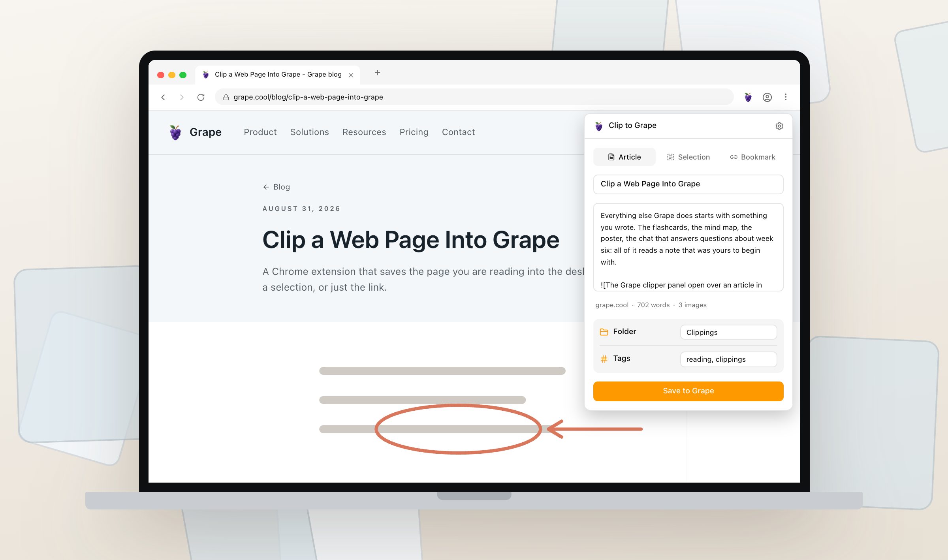Click into the article content text area

(688, 247)
